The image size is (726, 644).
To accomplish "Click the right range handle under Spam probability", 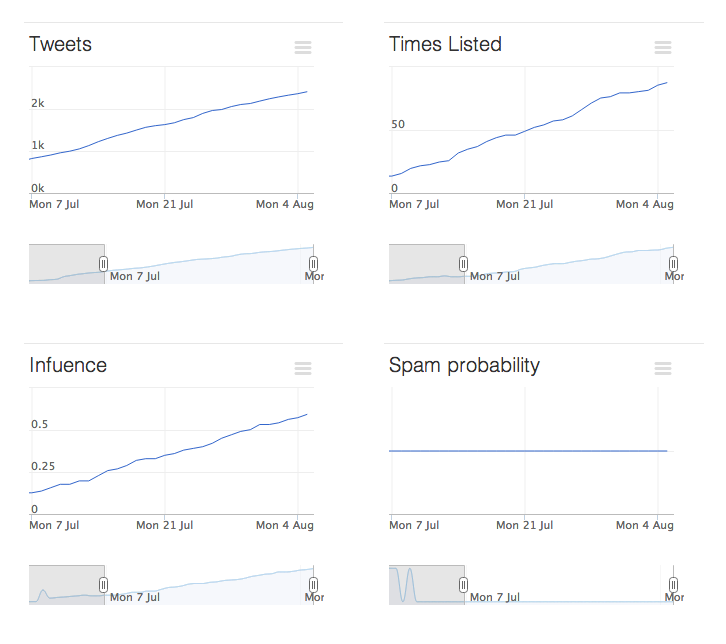I will click(x=673, y=584).
